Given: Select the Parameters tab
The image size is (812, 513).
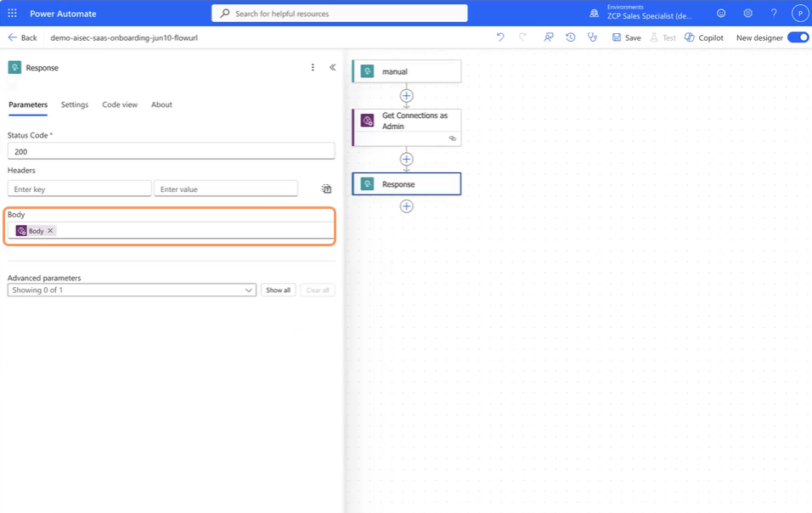Looking at the screenshot, I should [x=28, y=104].
